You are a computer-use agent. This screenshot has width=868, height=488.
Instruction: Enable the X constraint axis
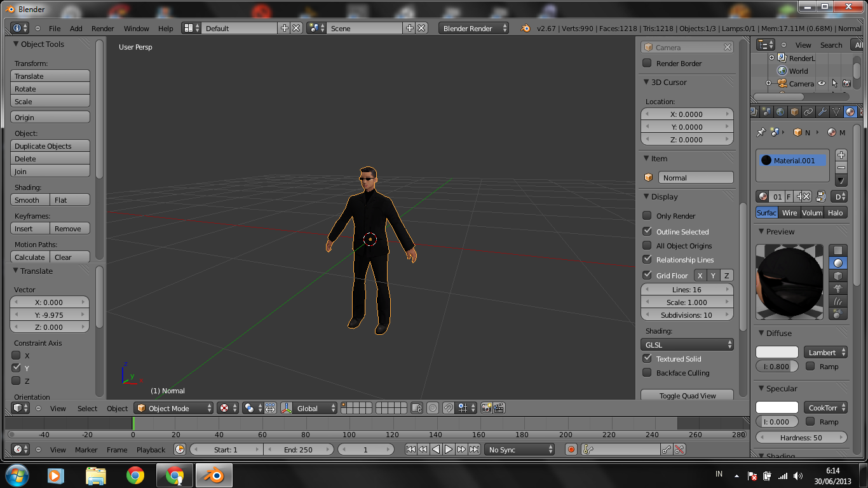[x=17, y=355]
